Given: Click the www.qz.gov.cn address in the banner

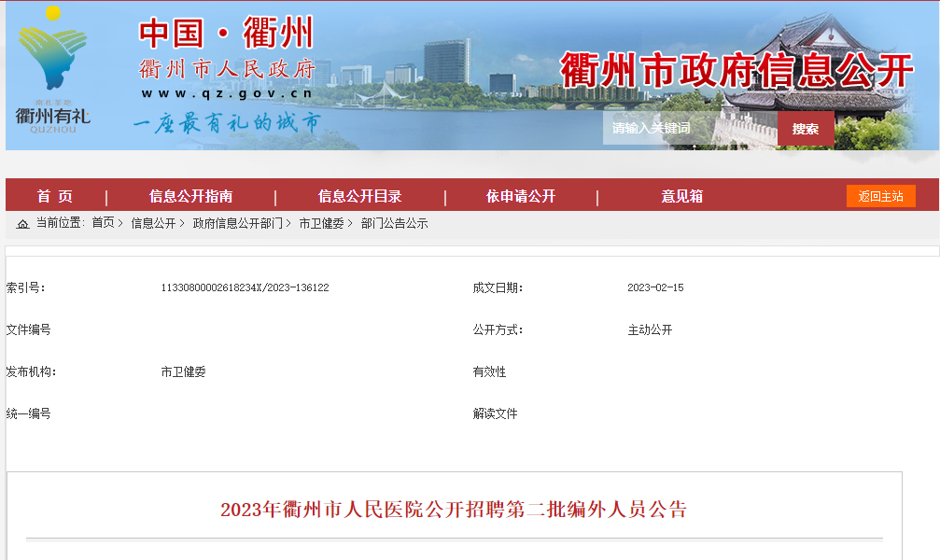Looking at the screenshot, I should 227,93.
